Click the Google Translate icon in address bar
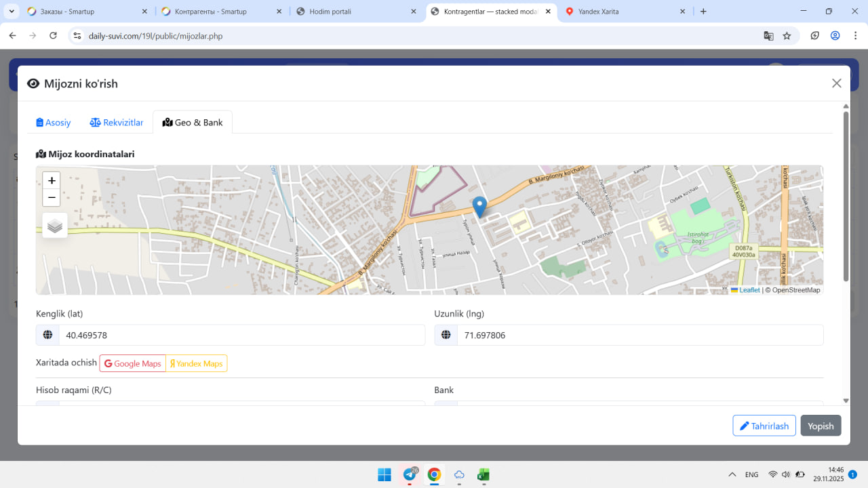Screen dimensions: 868x488 click(x=768, y=36)
